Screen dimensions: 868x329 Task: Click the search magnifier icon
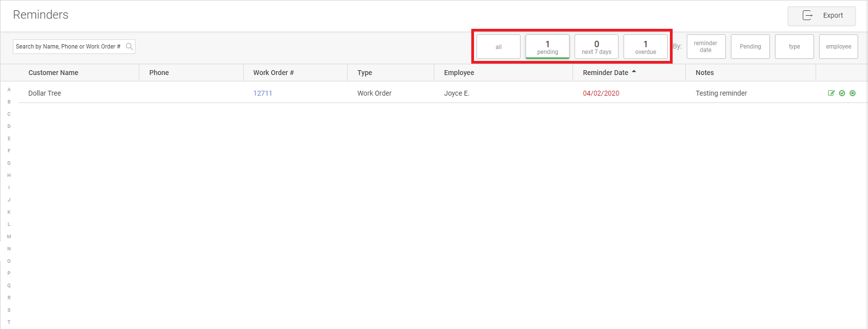130,47
